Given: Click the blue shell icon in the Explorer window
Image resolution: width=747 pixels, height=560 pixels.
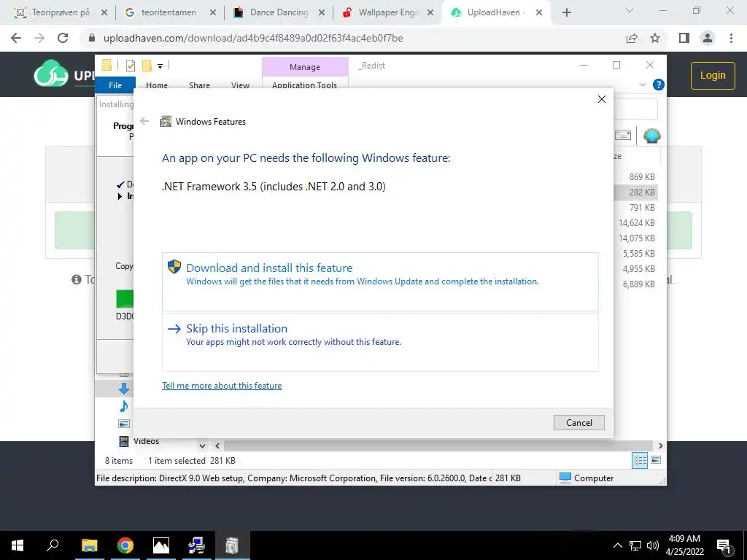Looking at the screenshot, I should (x=651, y=136).
